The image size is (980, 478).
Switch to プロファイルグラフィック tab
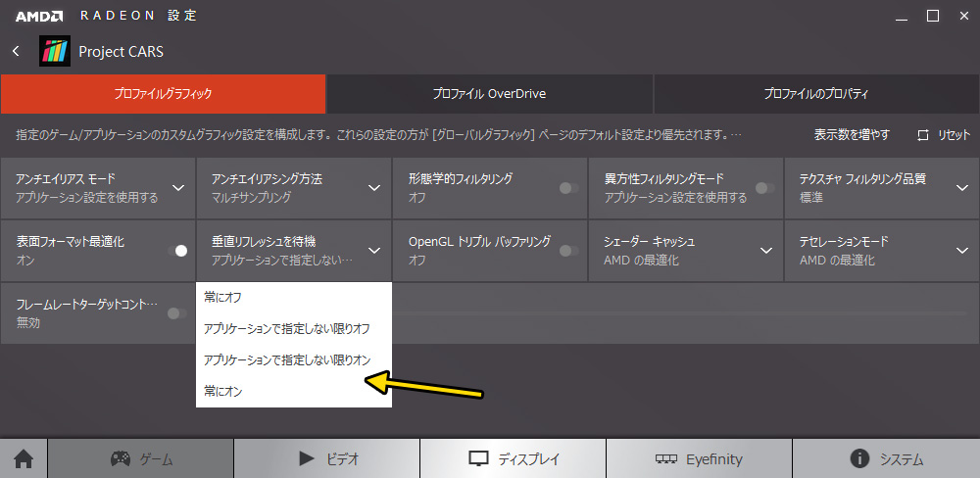[x=163, y=94]
